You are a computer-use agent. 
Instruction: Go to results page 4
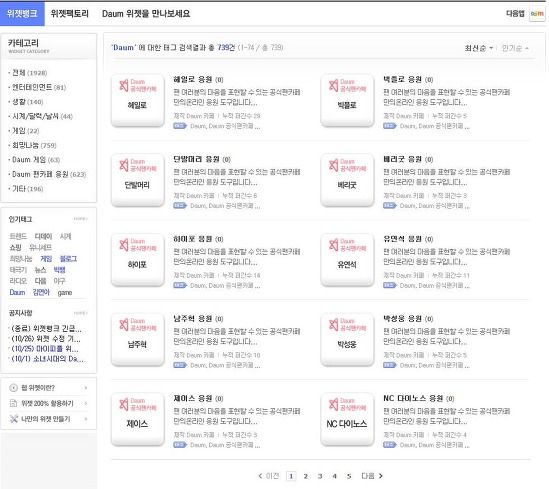pos(335,476)
